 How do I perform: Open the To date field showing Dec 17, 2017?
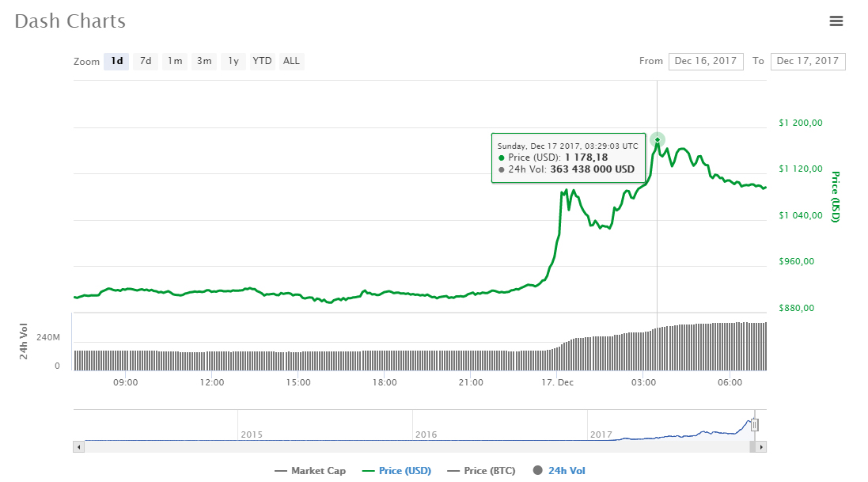[807, 61]
